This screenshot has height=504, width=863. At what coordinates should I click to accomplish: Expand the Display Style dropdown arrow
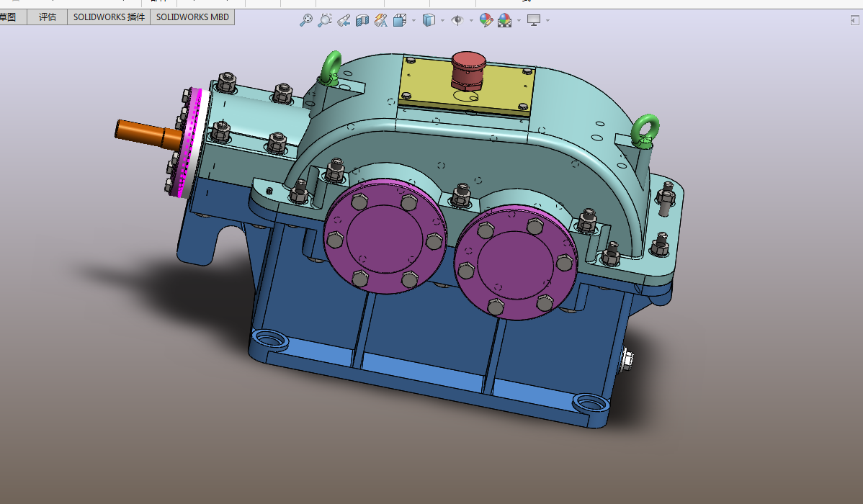click(442, 21)
